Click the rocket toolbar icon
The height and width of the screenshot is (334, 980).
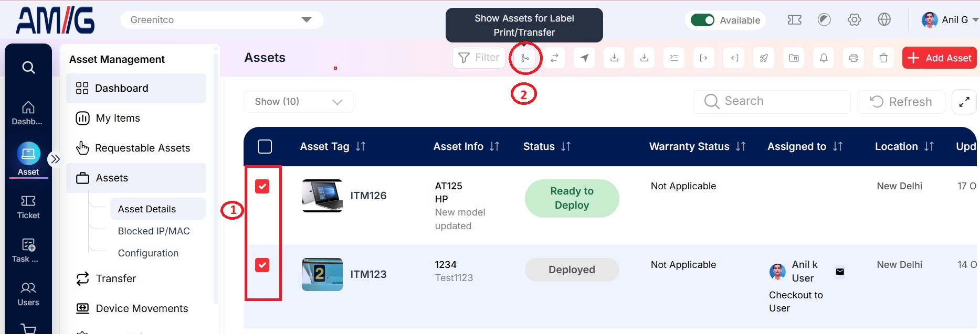pos(764,58)
